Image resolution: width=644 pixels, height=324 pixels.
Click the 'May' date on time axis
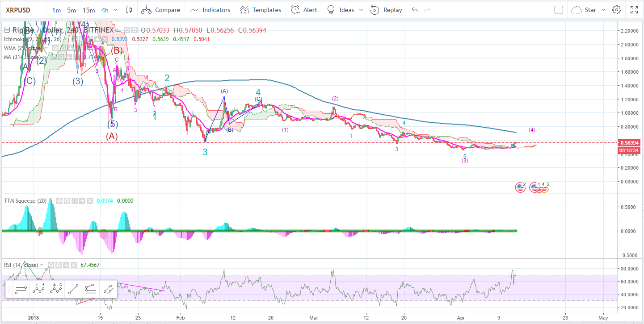pos(603,318)
